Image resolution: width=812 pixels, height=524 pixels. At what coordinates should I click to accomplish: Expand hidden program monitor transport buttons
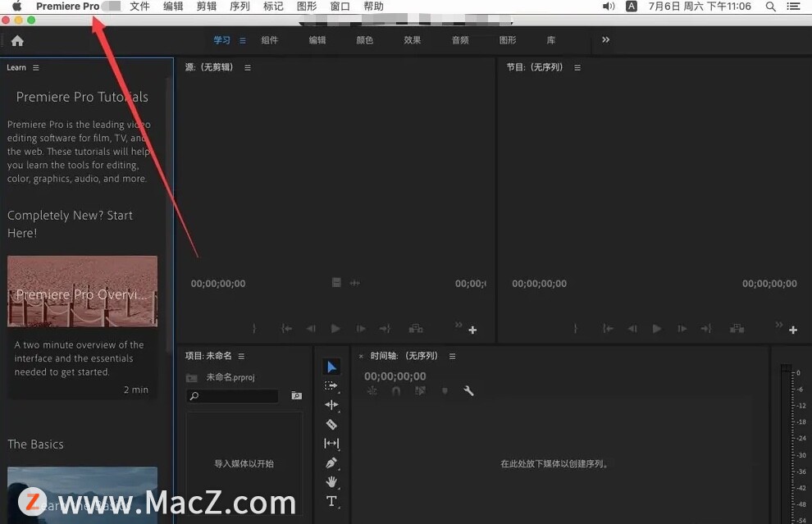click(x=779, y=325)
